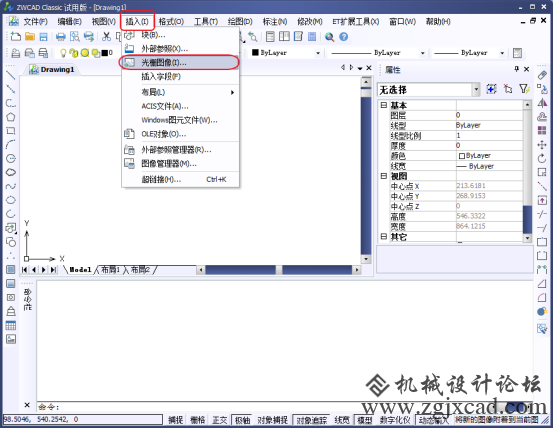Select the Erase tool in right toolbar
Viewport: 554px width, 428px height.
click(x=542, y=75)
